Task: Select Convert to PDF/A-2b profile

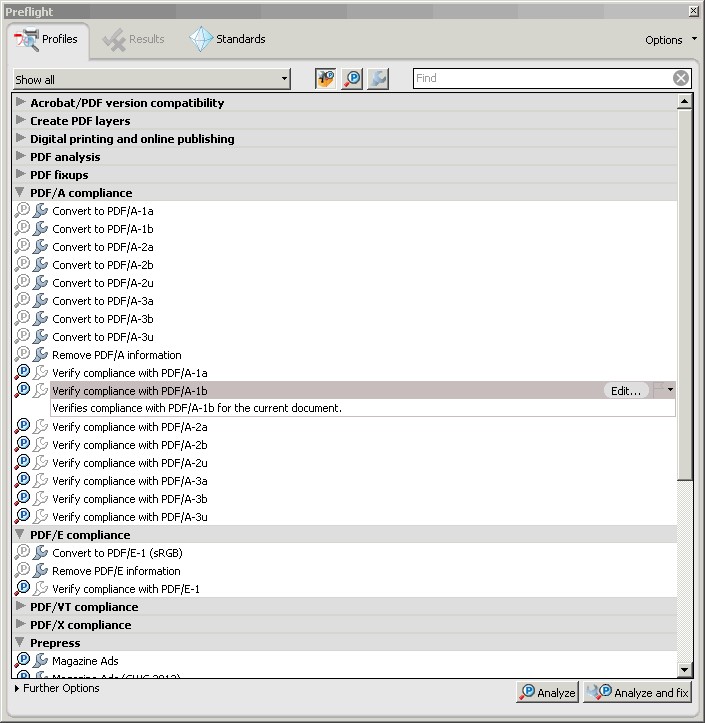Action: [x=103, y=265]
